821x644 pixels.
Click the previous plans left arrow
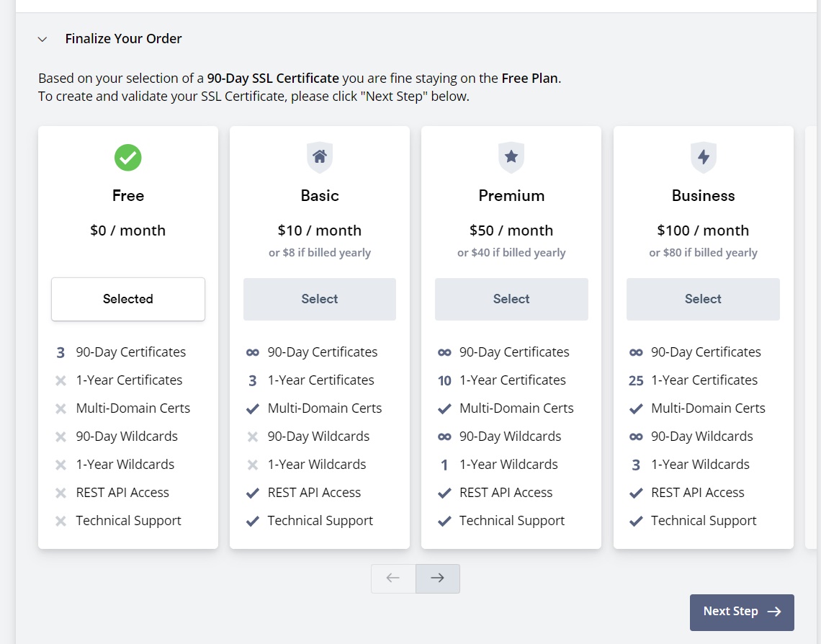point(393,578)
